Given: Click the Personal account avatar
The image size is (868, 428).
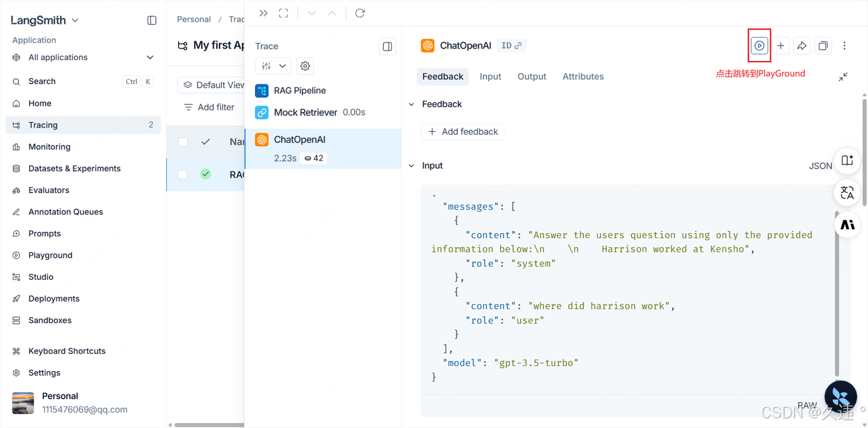Looking at the screenshot, I should (x=23, y=403).
